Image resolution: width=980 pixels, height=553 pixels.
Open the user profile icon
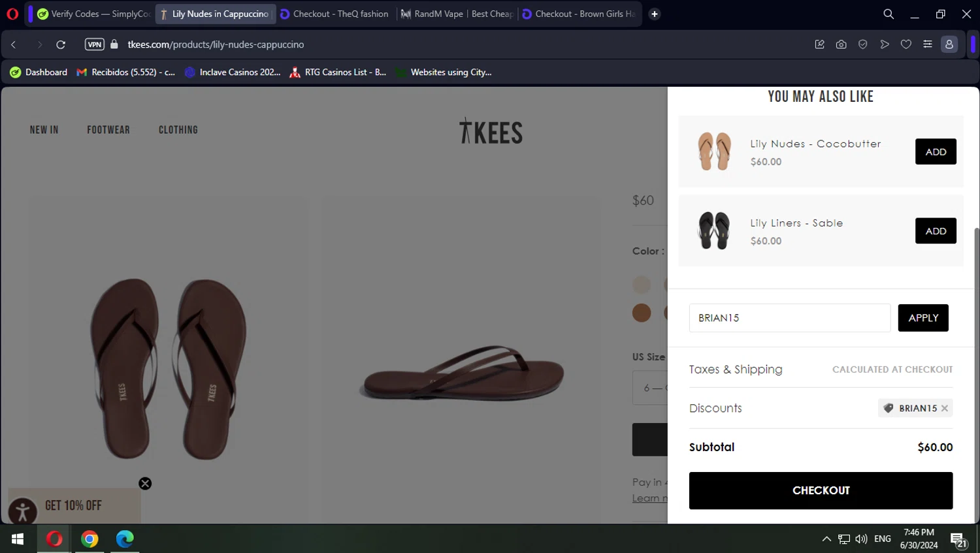click(x=949, y=44)
